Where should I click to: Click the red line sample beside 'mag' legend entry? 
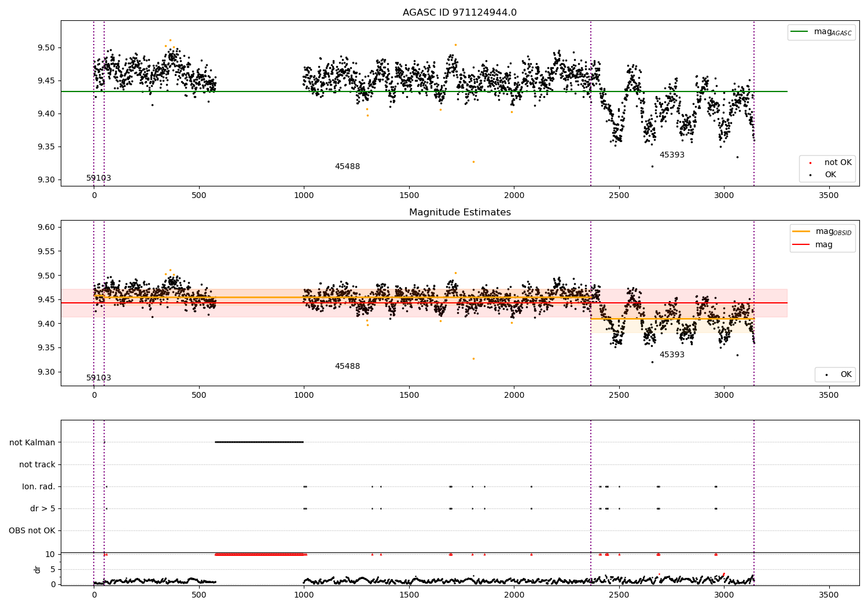click(801, 245)
